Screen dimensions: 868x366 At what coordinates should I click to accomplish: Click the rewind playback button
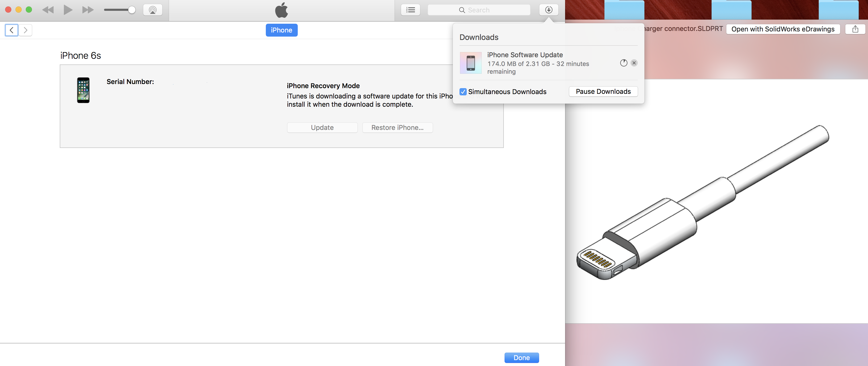click(x=48, y=10)
